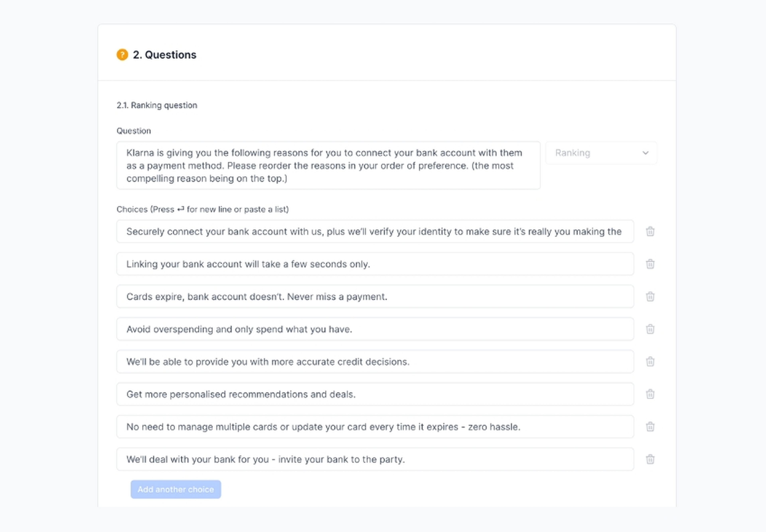The width and height of the screenshot is (766, 532).
Task: Click Add another choice button
Action: (x=176, y=489)
